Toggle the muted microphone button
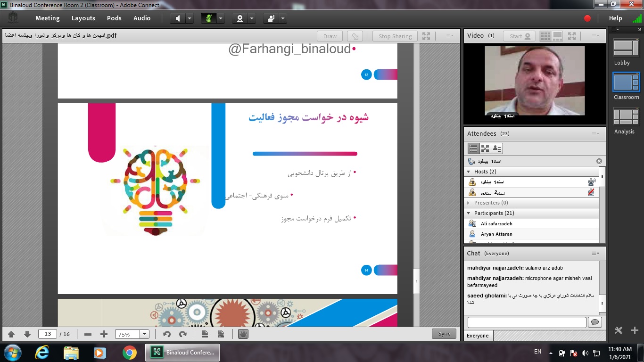The width and height of the screenshot is (644, 362). click(208, 18)
